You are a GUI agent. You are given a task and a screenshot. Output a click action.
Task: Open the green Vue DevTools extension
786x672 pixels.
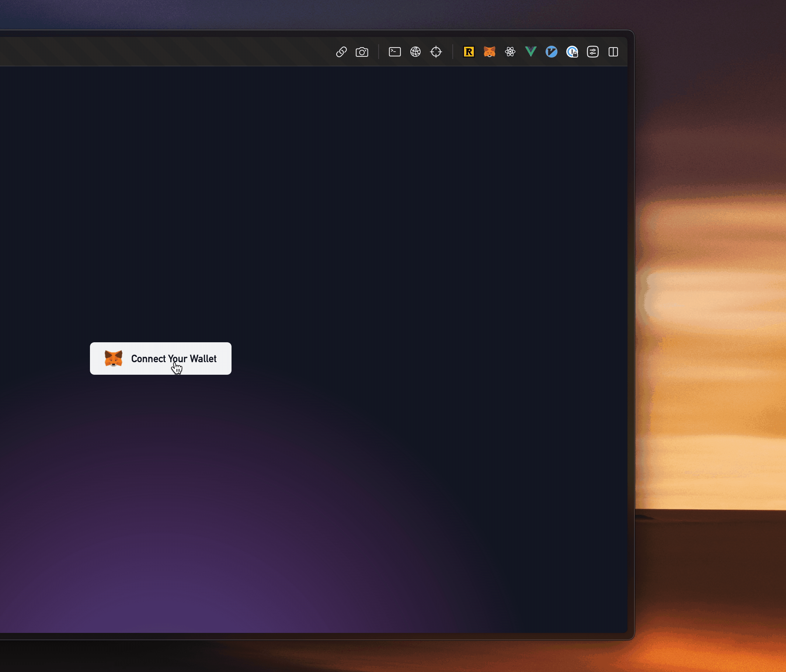tap(531, 52)
